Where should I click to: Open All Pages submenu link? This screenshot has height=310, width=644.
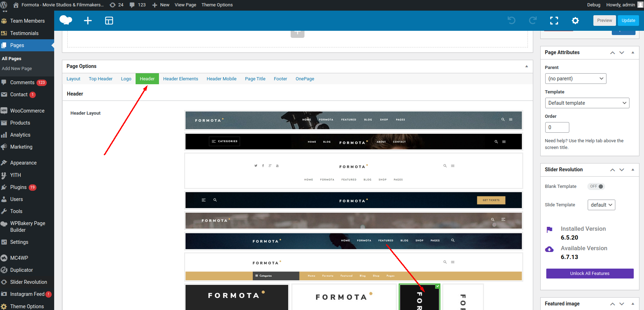[x=12, y=59]
